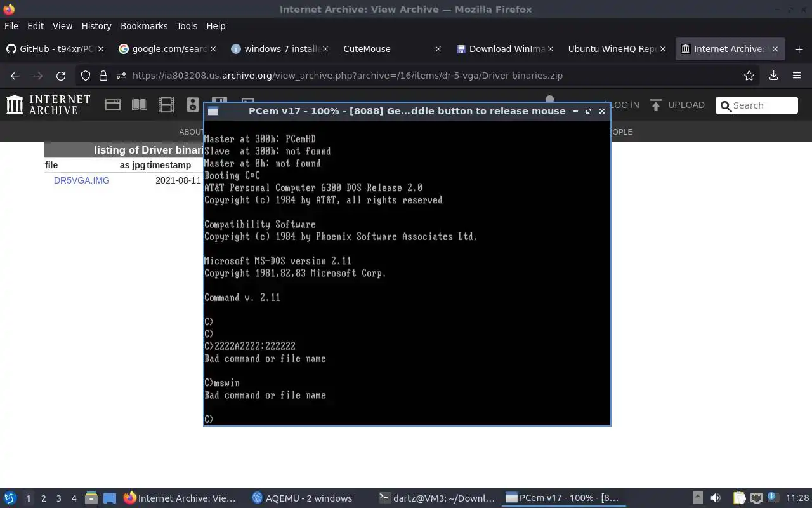Click the Firefox URL address bar
Viewport: 812px width, 508px height.
pyautogui.click(x=419, y=76)
